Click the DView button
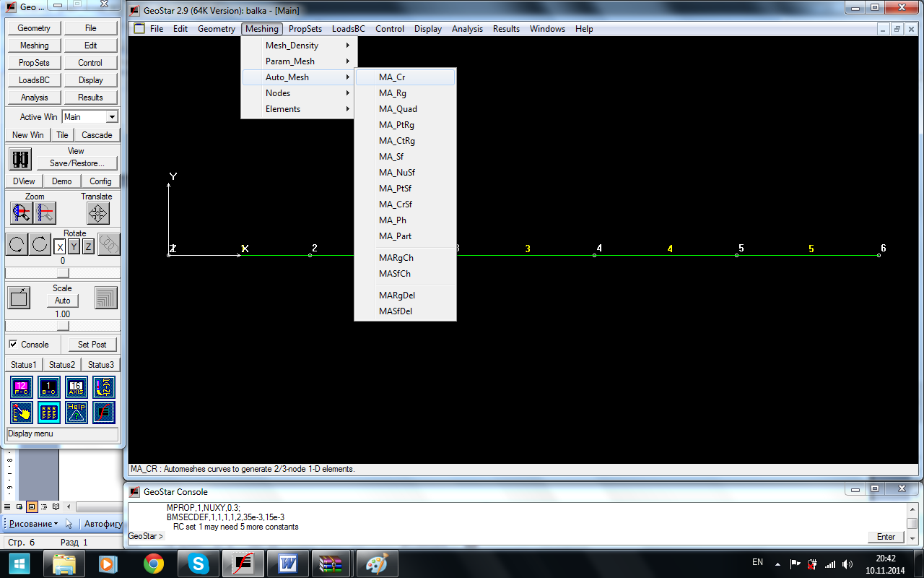The width and height of the screenshot is (924, 578). (25, 181)
